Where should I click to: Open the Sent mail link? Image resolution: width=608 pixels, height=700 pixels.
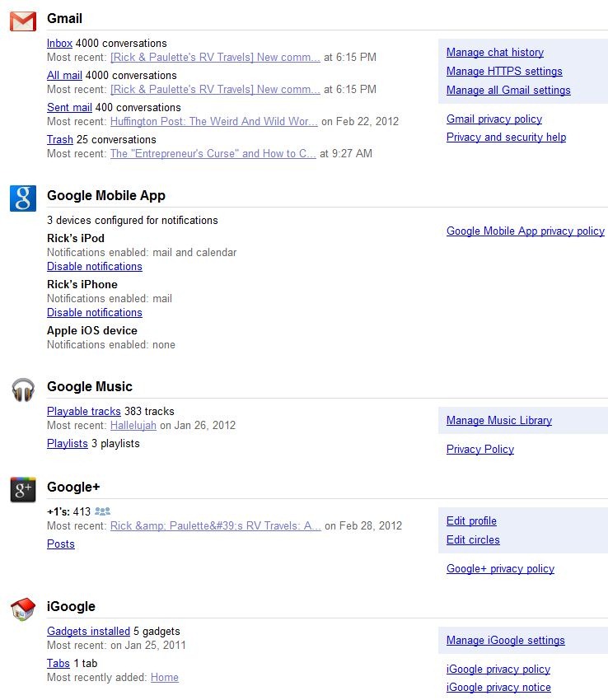coord(69,108)
